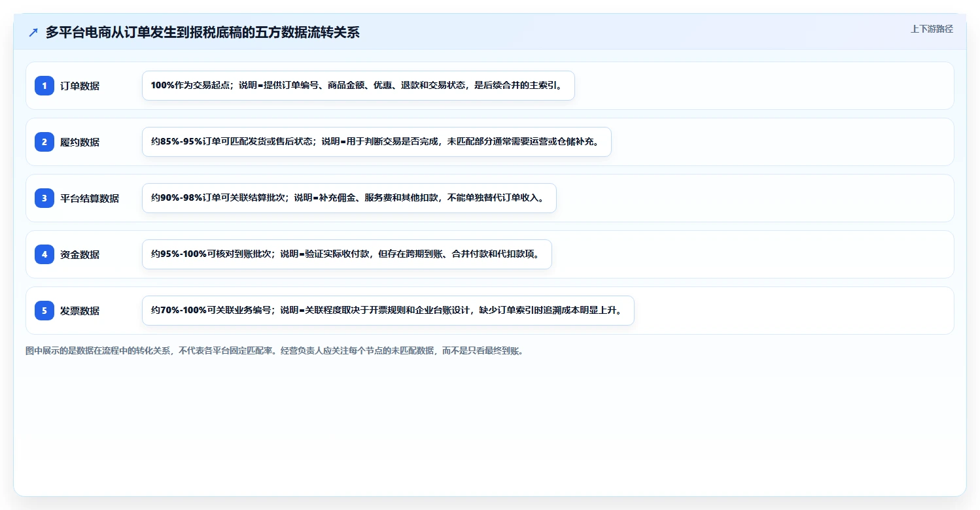Click the description box starting 约85%-95%订单可匹配

pyautogui.click(x=377, y=142)
